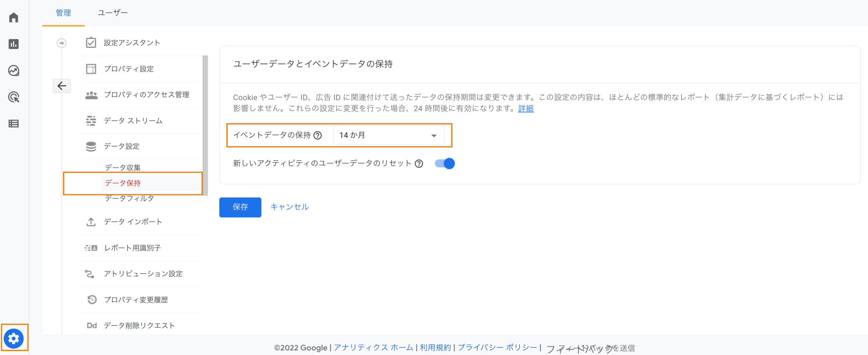Image resolution: width=868 pixels, height=355 pixels.
Task: Click フィードバックを送信 in the footer
Action: click(x=591, y=348)
